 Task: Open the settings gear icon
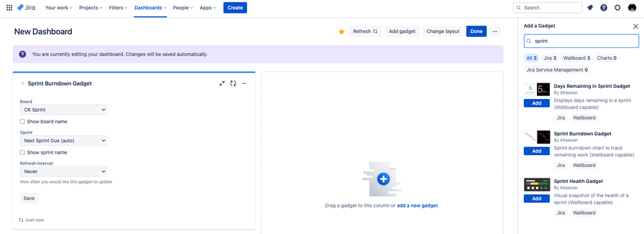coord(618,8)
